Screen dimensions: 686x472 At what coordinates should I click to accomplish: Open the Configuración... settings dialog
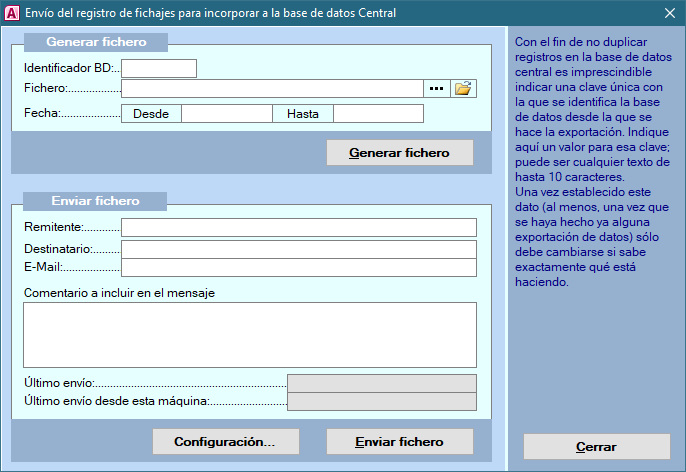click(226, 441)
